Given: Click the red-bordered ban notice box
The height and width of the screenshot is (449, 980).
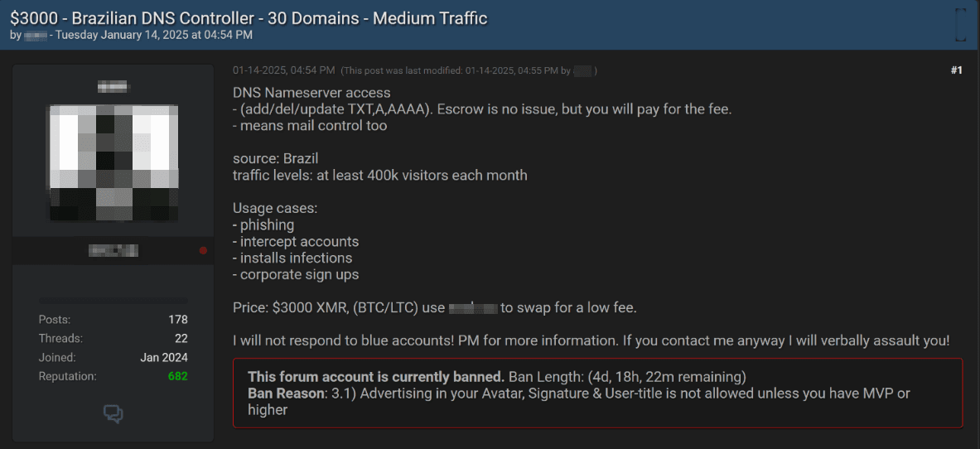Looking at the screenshot, I should coord(597,393).
